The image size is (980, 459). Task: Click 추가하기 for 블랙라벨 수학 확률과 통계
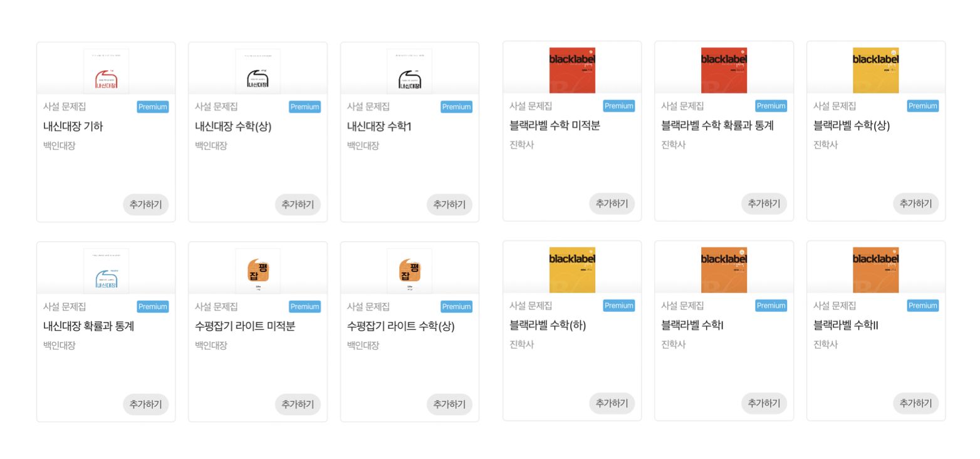coord(764,204)
